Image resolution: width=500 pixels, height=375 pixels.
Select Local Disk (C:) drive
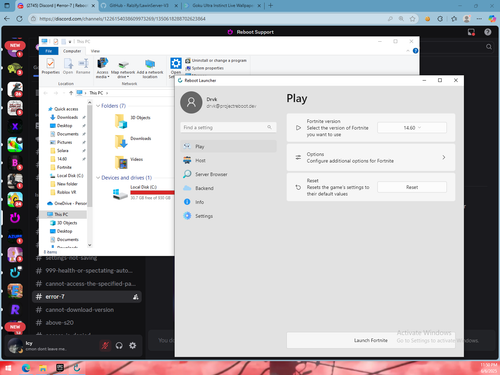click(x=144, y=192)
